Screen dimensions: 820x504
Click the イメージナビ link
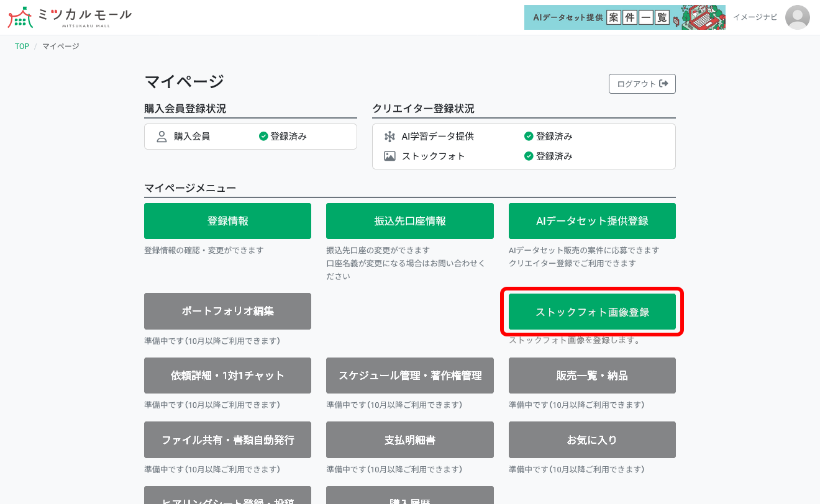(x=755, y=17)
